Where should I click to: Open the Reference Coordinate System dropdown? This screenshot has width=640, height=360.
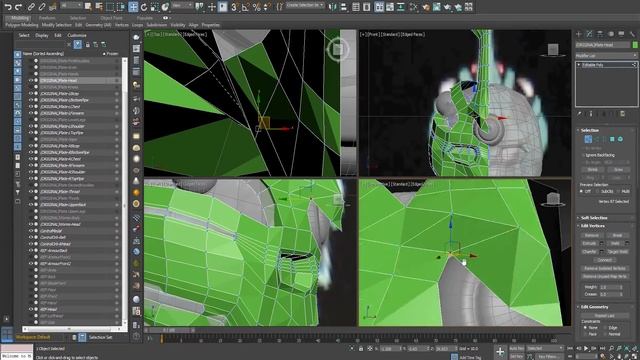pyautogui.click(x=182, y=6)
